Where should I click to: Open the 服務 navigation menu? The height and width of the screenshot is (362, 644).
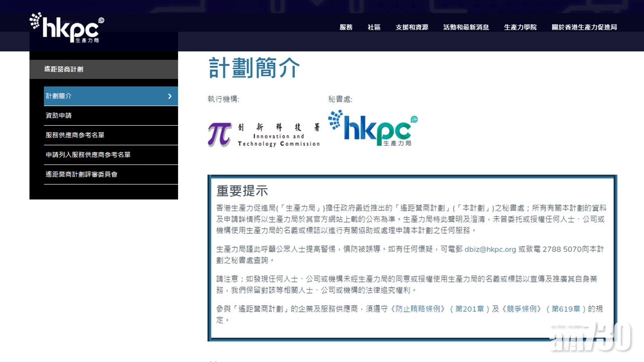346,27
